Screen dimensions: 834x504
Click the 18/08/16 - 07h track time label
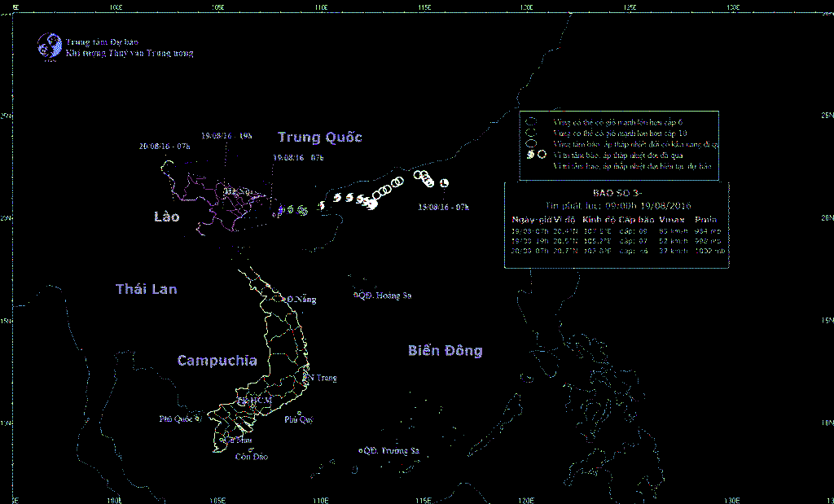click(x=443, y=208)
